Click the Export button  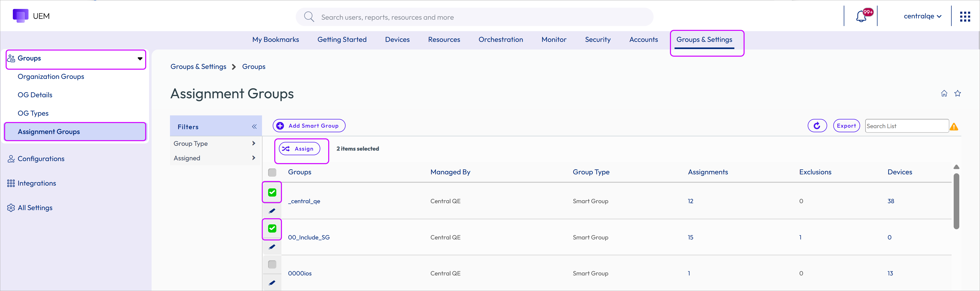[x=847, y=126]
